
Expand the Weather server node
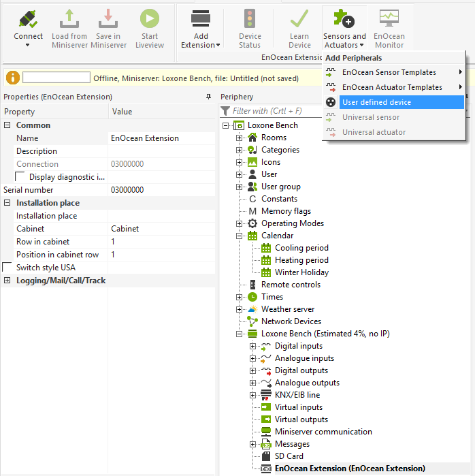tap(239, 309)
